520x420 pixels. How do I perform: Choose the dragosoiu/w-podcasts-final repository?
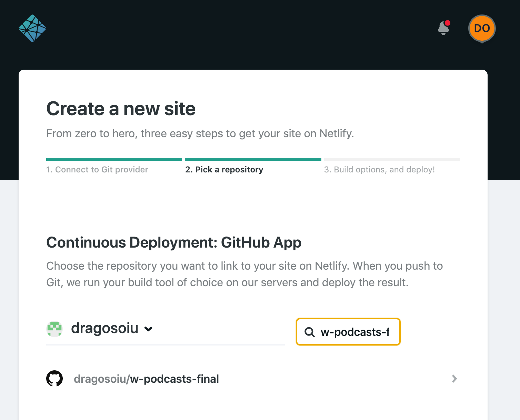coord(253,379)
